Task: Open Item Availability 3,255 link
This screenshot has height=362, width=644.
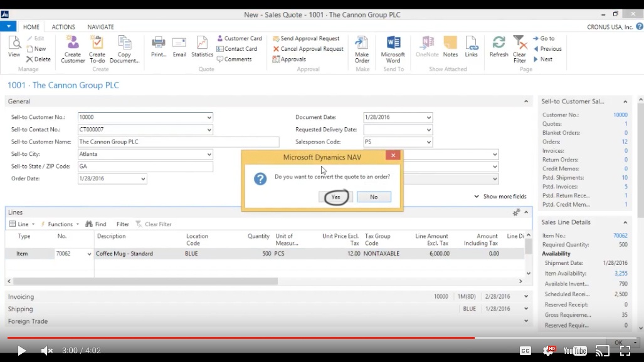Action: pyautogui.click(x=621, y=273)
